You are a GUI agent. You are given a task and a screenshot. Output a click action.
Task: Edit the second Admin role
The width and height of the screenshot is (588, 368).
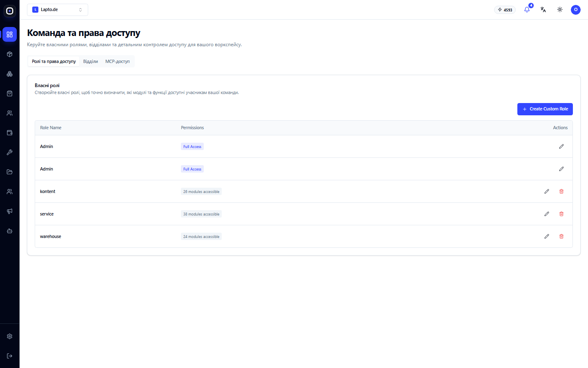[561, 169]
